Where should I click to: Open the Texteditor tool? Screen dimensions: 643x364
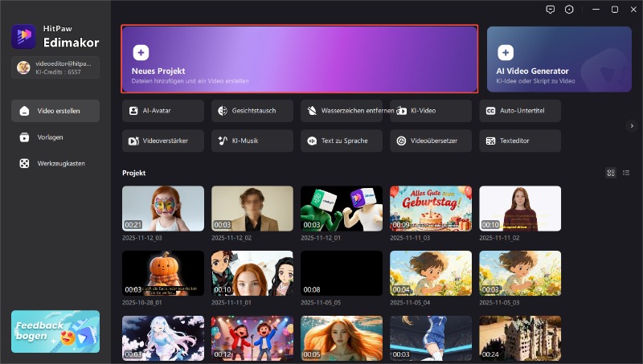point(520,141)
